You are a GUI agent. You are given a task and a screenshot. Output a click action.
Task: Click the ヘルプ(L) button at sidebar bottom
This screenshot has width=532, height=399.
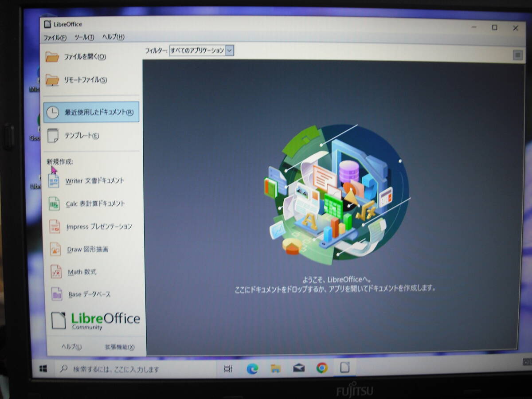click(x=71, y=347)
